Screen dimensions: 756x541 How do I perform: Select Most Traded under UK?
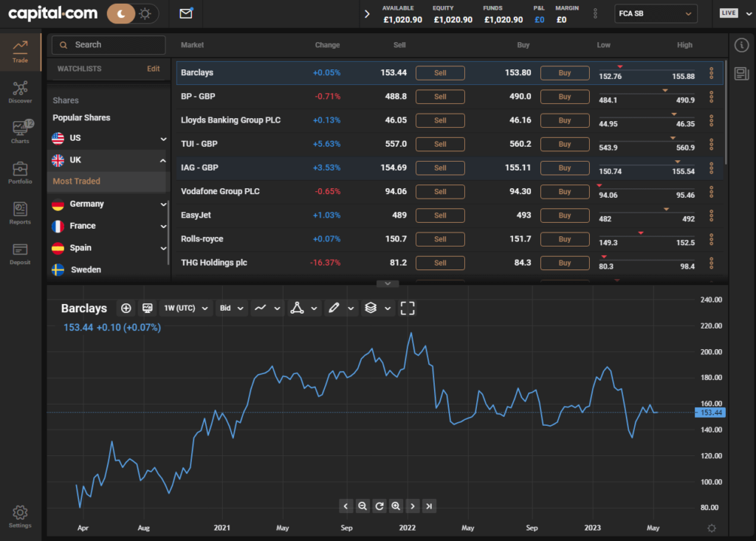coord(77,182)
